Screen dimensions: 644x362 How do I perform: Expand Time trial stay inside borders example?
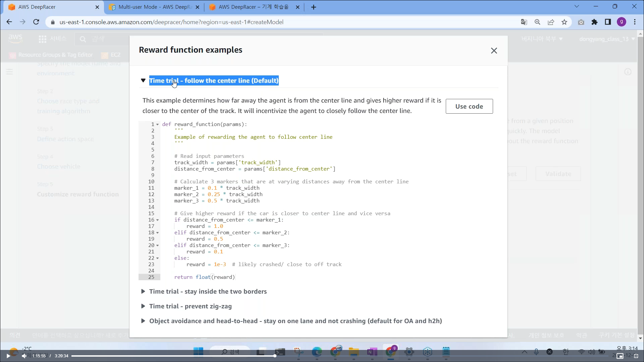(208, 291)
